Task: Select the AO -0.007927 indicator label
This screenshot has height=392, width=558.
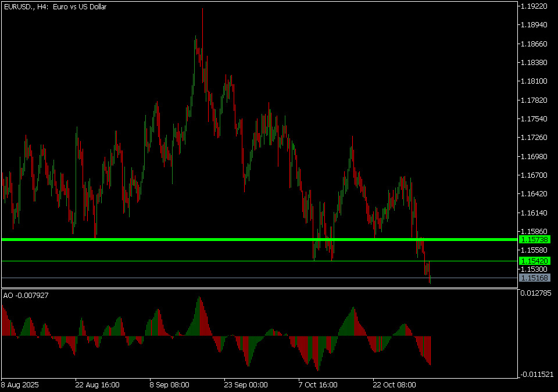Action: [26, 296]
